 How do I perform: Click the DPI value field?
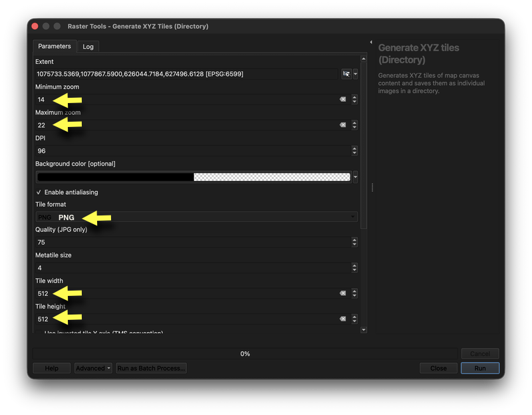[x=194, y=151]
